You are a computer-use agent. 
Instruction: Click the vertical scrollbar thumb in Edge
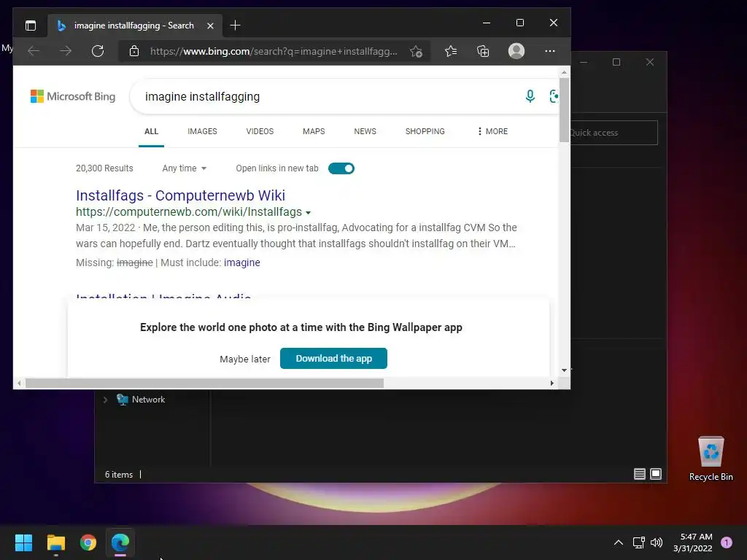[x=564, y=110]
